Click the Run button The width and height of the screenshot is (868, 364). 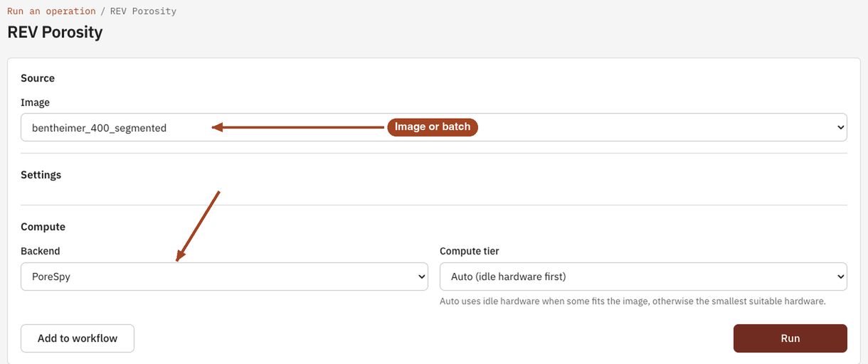pyautogui.click(x=790, y=338)
